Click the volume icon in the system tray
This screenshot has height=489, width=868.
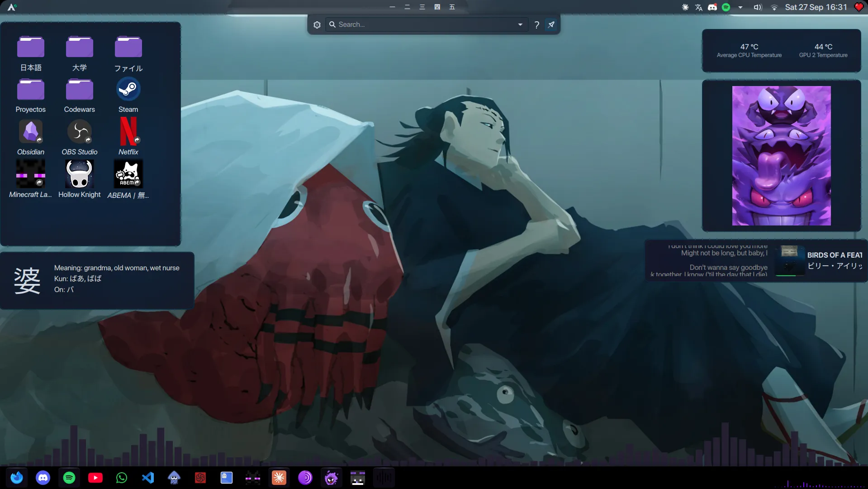pos(758,7)
